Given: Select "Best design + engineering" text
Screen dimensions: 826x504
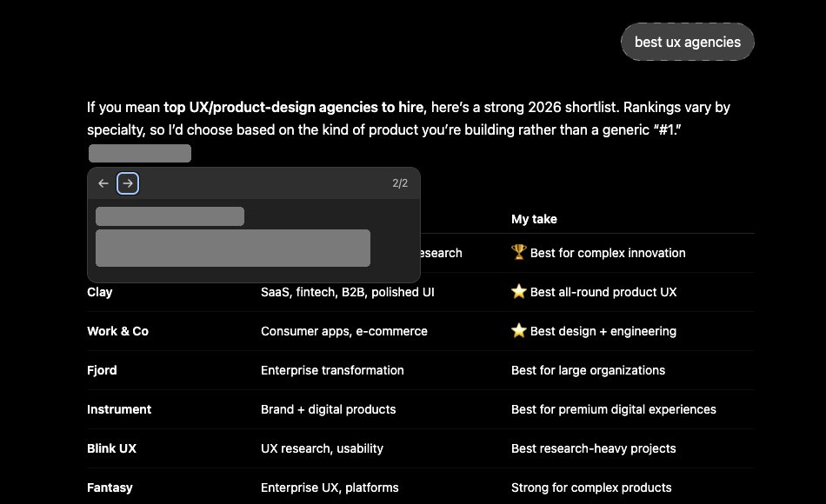Looking at the screenshot, I should click(x=603, y=331).
